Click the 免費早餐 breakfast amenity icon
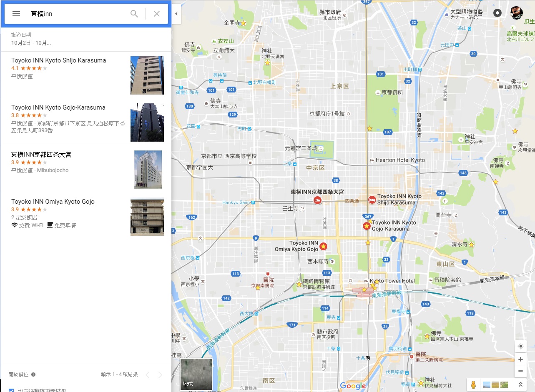The image size is (535, 392). 50,225
